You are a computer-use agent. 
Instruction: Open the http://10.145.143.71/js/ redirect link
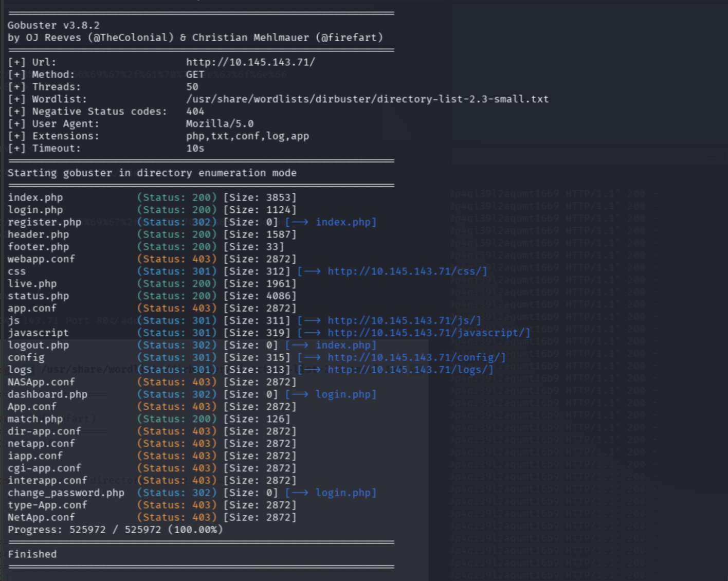click(402, 321)
